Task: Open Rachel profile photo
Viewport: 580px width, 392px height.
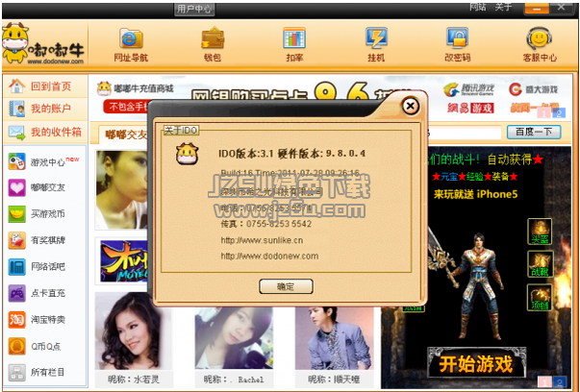Action: coord(234,337)
